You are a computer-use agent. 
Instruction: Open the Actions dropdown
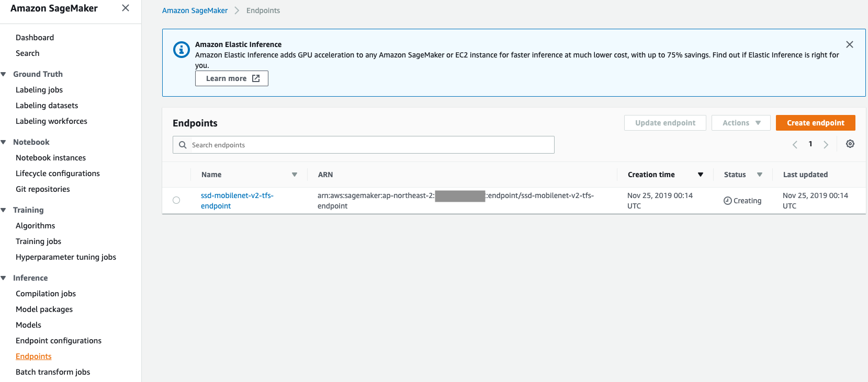741,123
